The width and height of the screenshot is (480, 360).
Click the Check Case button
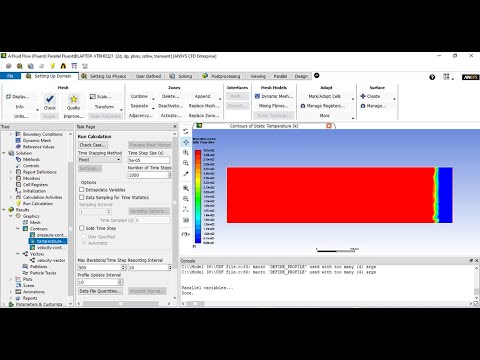click(93, 145)
